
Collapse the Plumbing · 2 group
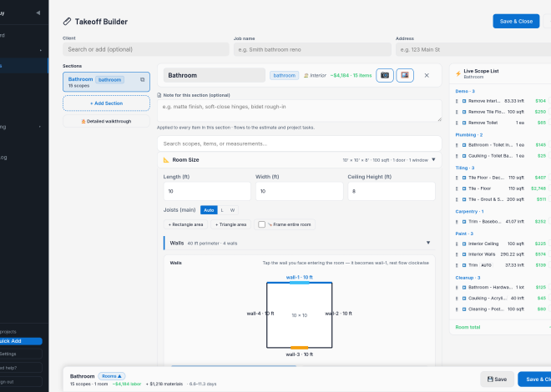coord(469,135)
